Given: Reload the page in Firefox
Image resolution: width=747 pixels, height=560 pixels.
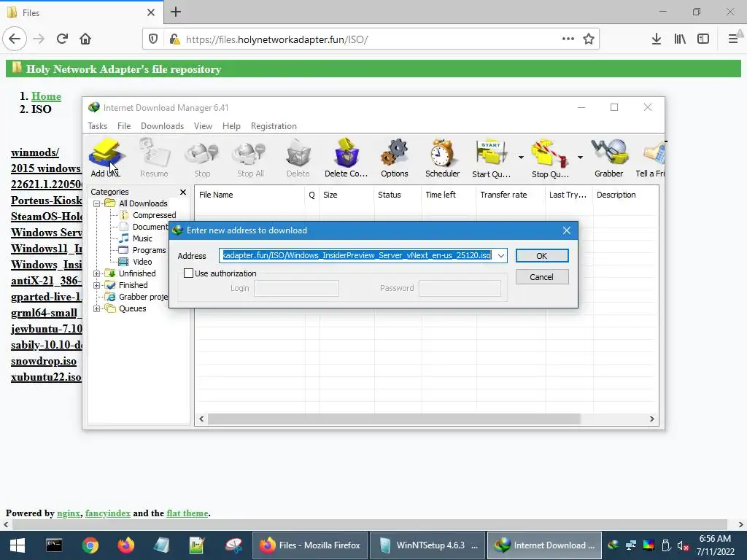Looking at the screenshot, I should click(x=63, y=39).
